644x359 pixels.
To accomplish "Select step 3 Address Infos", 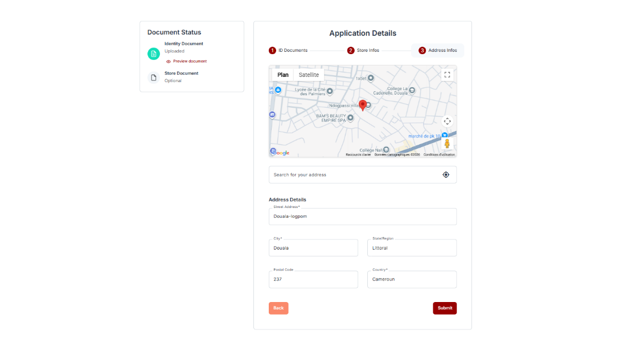I will click(x=438, y=51).
